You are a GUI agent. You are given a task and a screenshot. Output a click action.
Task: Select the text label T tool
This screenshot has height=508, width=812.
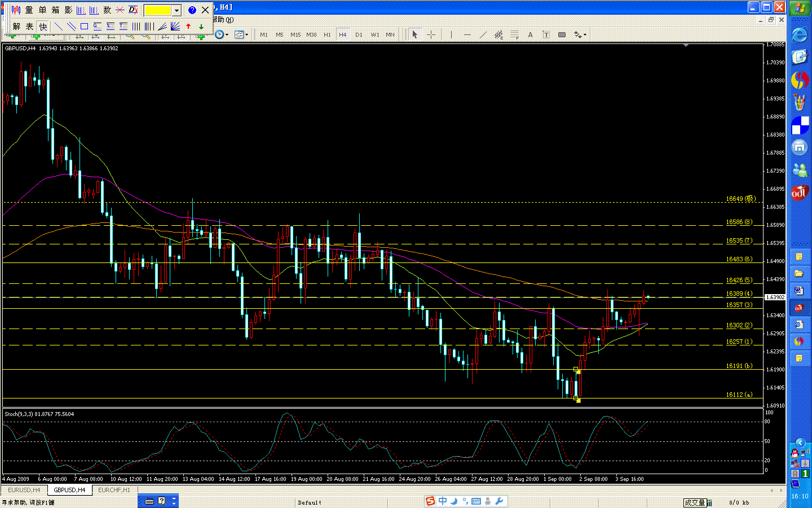pyautogui.click(x=546, y=35)
